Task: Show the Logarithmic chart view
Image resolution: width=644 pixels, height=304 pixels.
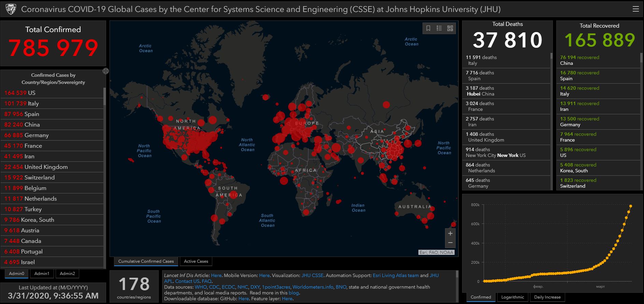Action: tap(512, 297)
